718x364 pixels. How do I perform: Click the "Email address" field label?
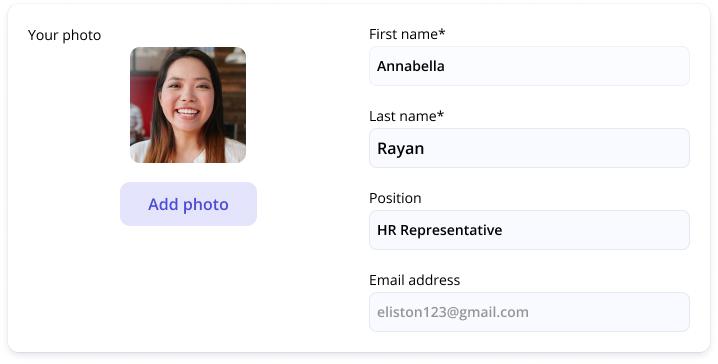point(414,280)
